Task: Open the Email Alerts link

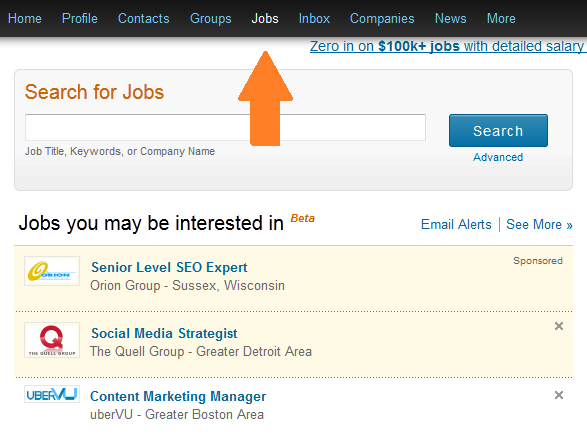Action: click(x=456, y=225)
